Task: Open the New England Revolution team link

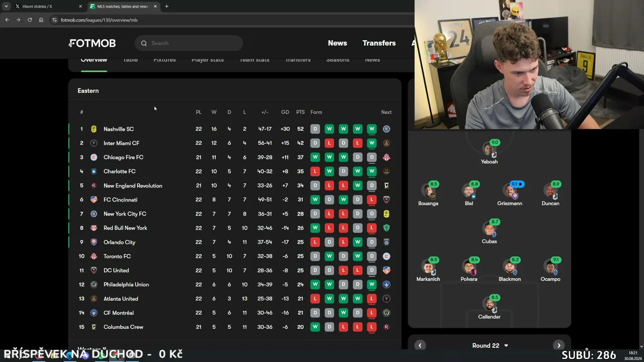Action: tap(133, 186)
